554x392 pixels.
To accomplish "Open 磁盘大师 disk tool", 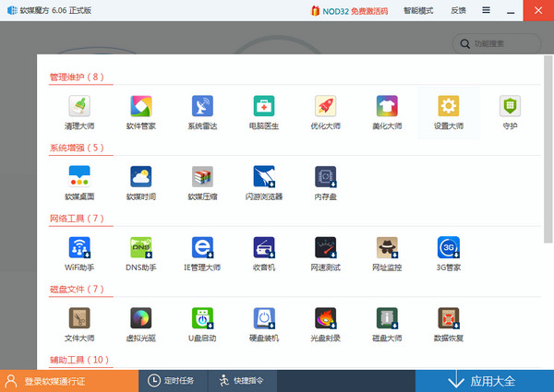I will click(387, 325).
